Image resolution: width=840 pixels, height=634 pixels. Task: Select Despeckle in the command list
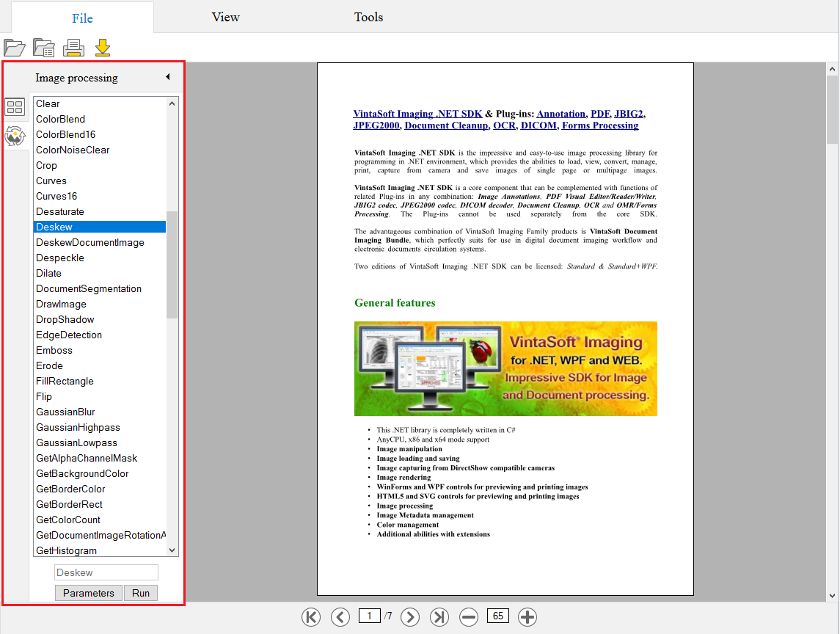(60, 258)
